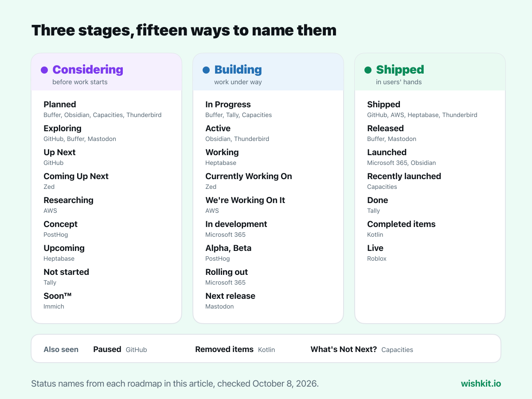Click the 'Exploring' status name
Screen dimensions: 532x399
click(x=63, y=129)
